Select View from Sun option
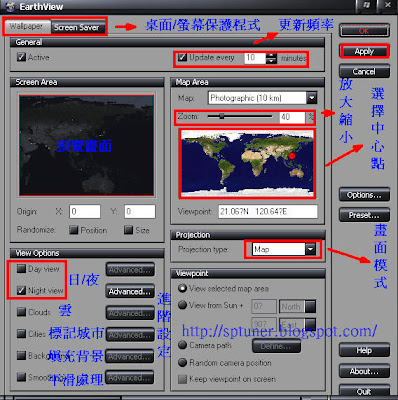Image resolution: width=398 pixels, height=400 pixels. (182, 305)
